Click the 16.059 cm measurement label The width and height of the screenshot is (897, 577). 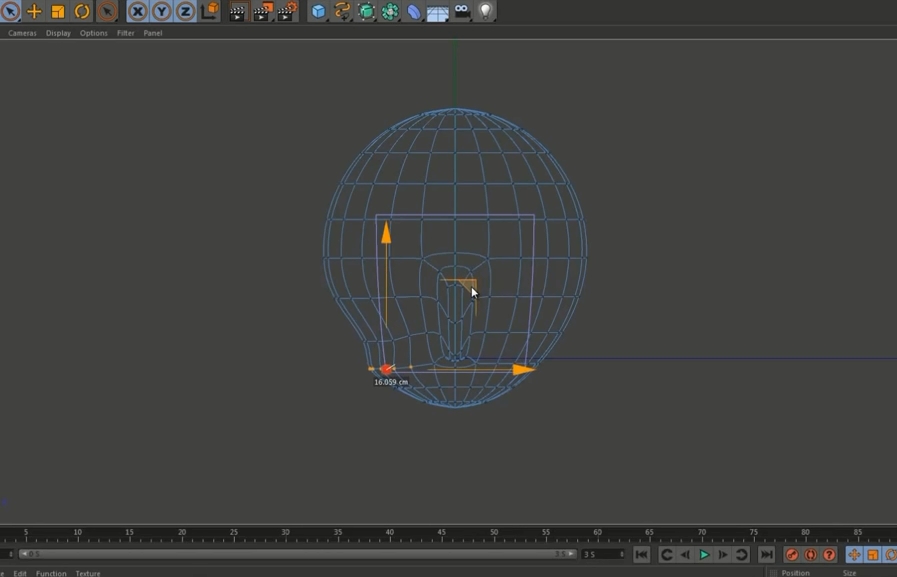tap(391, 382)
